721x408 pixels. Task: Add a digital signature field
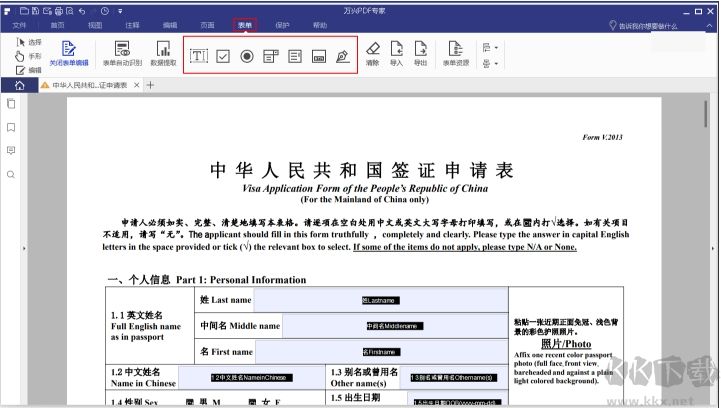(343, 56)
